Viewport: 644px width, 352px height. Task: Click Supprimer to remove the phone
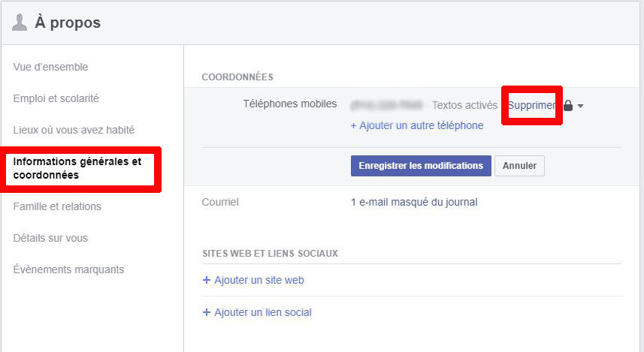point(532,106)
